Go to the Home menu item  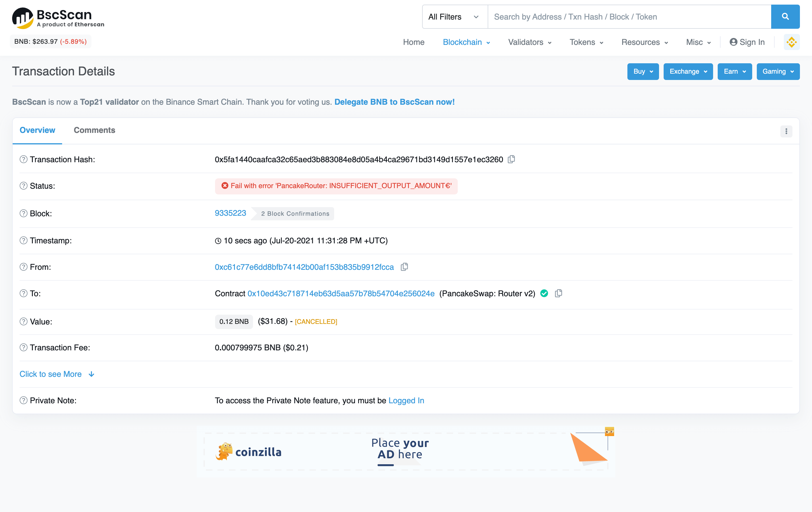(413, 42)
